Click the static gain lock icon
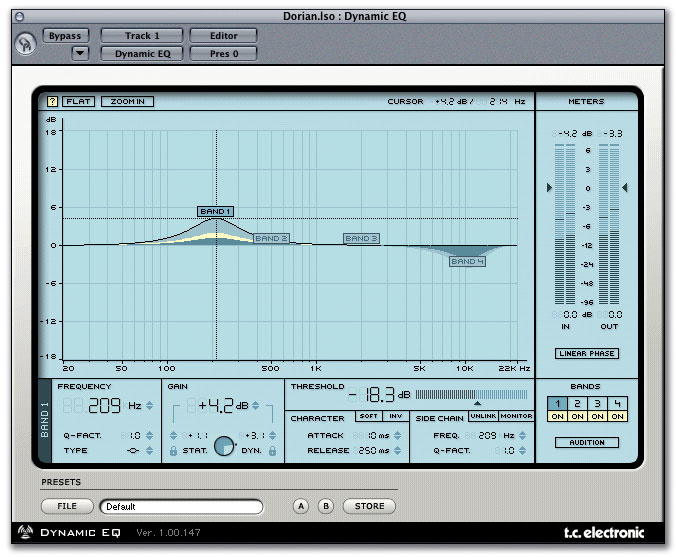 click(174, 451)
